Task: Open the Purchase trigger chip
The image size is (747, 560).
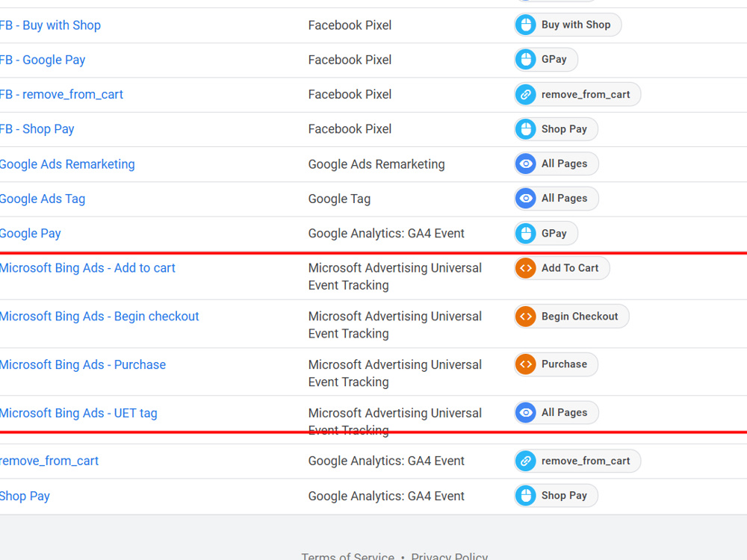Action: 556,364
